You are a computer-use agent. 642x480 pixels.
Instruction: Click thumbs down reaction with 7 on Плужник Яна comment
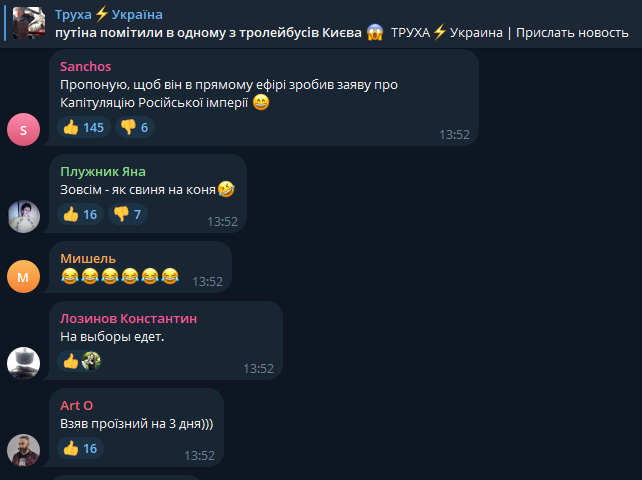point(127,214)
